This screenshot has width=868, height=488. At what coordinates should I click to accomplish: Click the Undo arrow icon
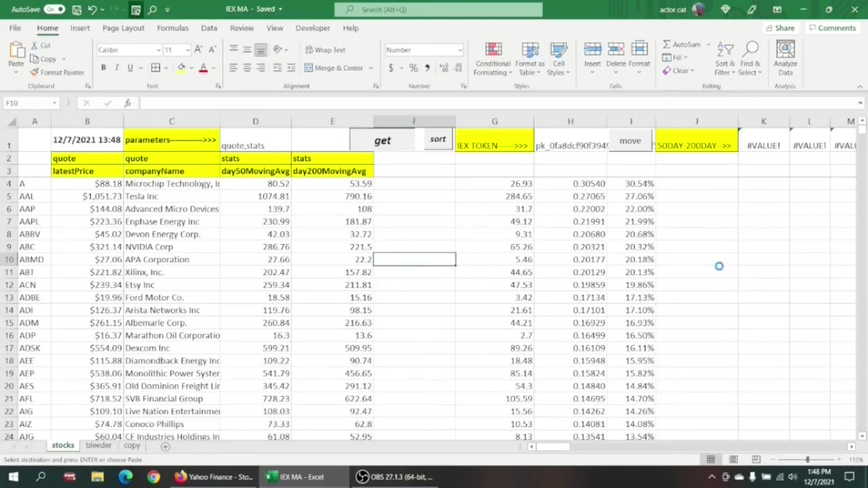click(x=92, y=9)
